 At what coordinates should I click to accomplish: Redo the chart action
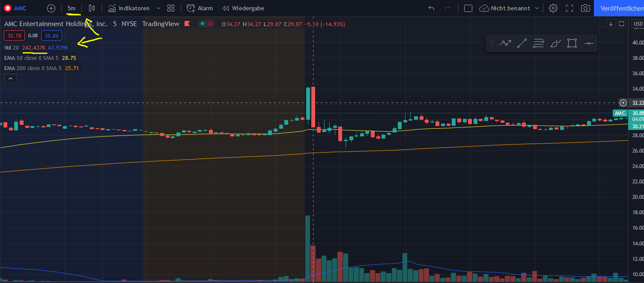pyautogui.click(x=447, y=8)
